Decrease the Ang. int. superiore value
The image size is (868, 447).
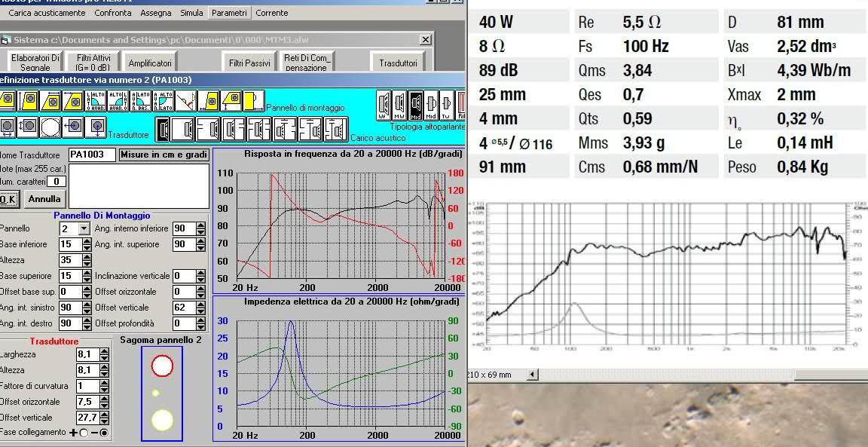tap(200, 247)
